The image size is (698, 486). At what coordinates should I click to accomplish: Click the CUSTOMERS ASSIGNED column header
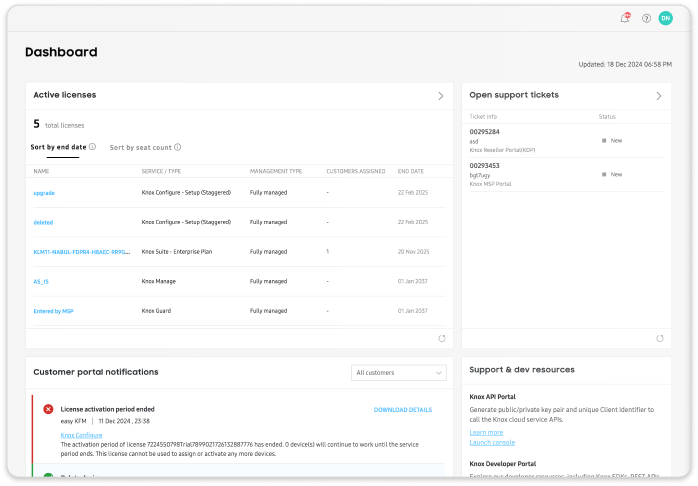click(x=356, y=171)
